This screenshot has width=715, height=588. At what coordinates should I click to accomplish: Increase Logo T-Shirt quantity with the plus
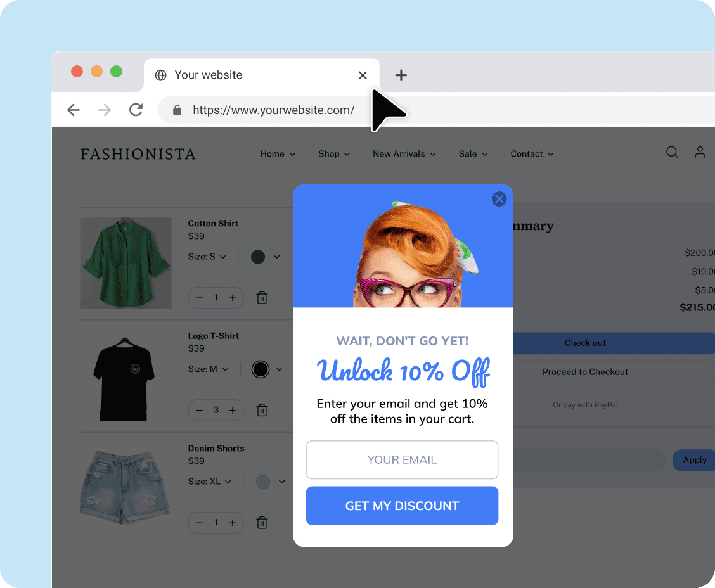tap(232, 410)
